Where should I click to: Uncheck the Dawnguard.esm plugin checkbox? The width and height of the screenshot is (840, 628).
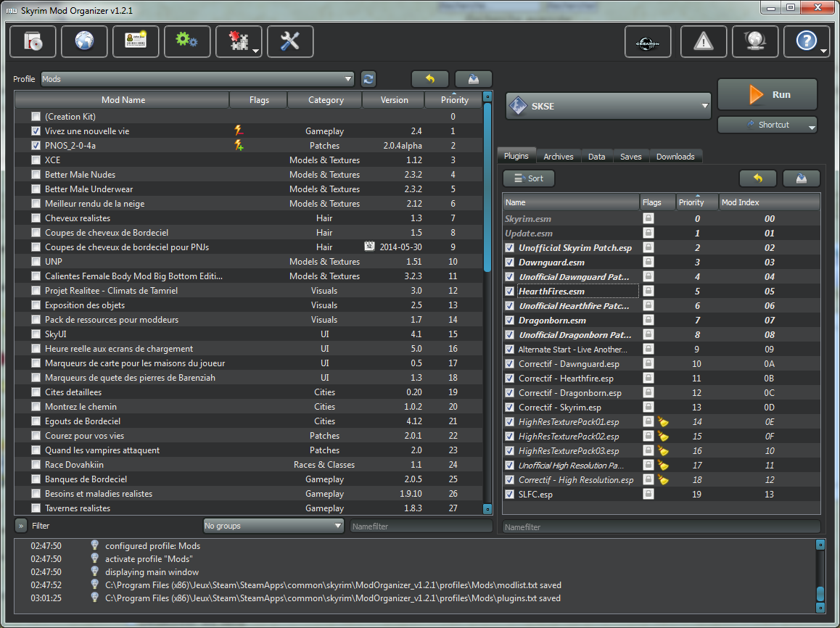[x=509, y=263]
